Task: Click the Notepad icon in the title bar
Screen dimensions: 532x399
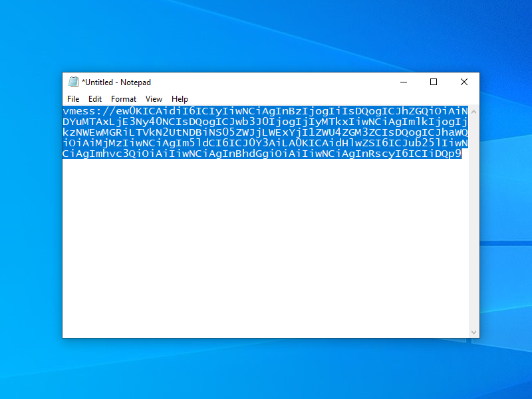Action: 73,82
